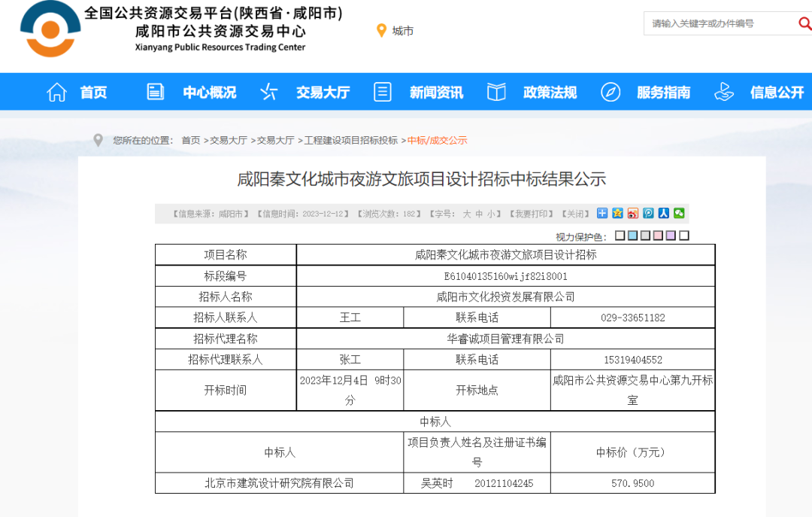
Task: Open the 服务指南 navigation menu item
Action: pyautogui.click(x=663, y=93)
